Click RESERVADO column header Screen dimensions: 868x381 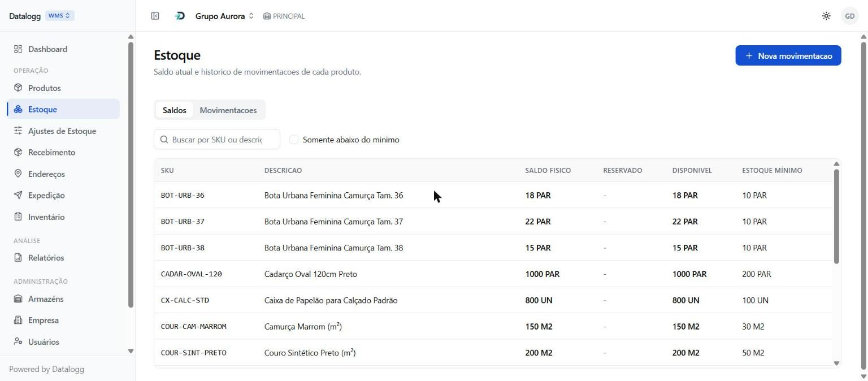pyautogui.click(x=623, y=171)
